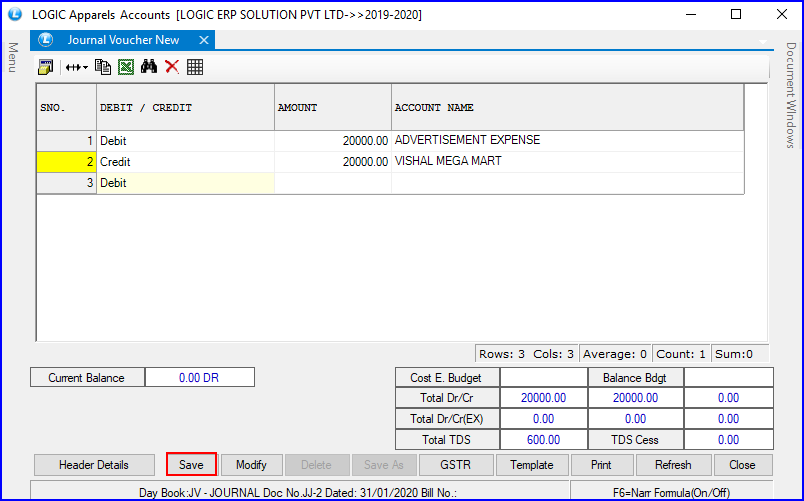Select the VISHAL MEGA MART account cell
This screenshot has width=804, height=501.
[x=568, y=162]
